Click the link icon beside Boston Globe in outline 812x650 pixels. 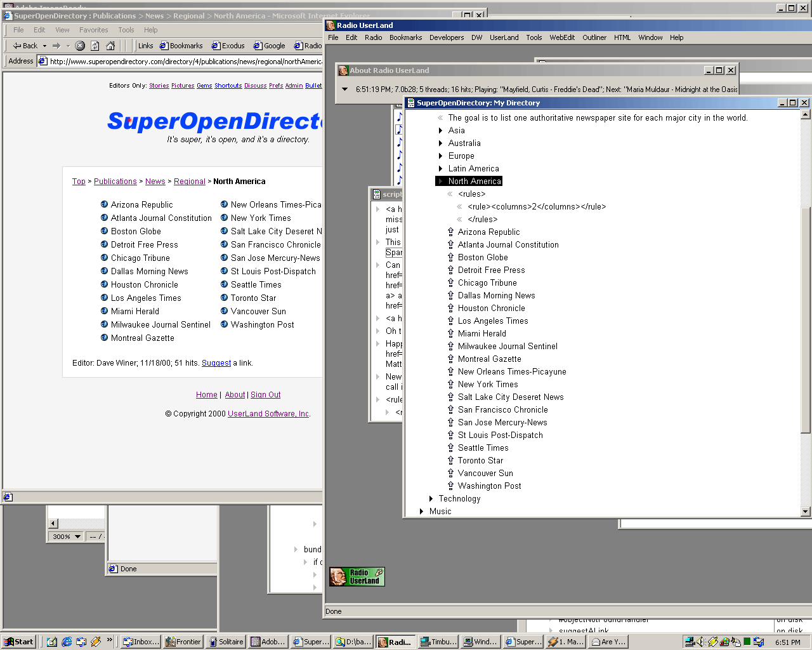click(x=450, y=258)
